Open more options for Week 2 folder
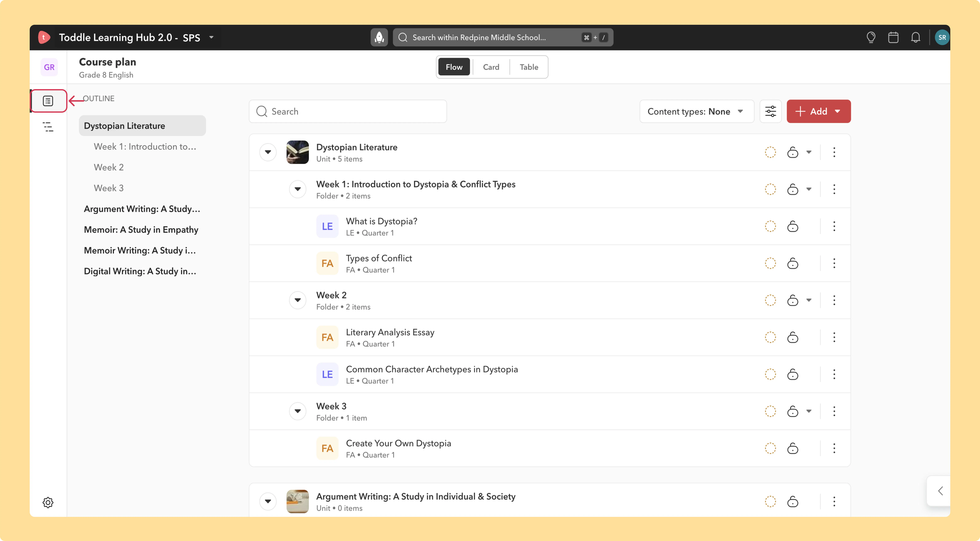This screenshot has width=980, height=541. tap(834, 300)
